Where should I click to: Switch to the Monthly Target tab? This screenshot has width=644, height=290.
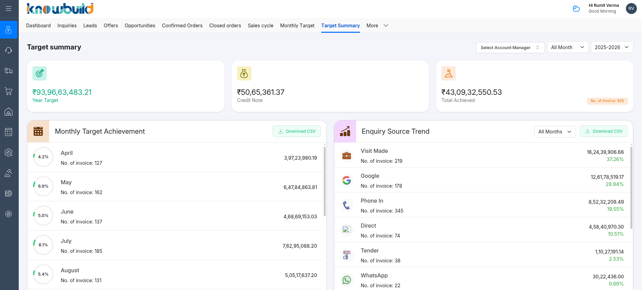coord(297,26)
